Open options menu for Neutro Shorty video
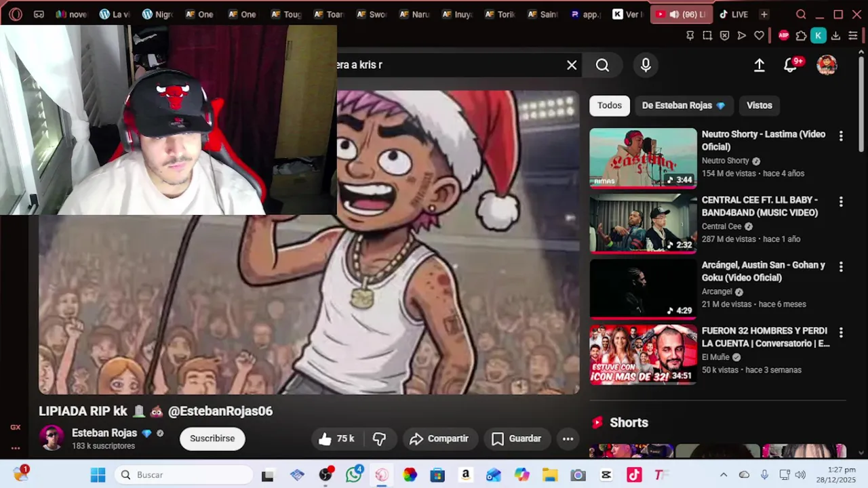The image size is (868, 488). pos(841,136)
